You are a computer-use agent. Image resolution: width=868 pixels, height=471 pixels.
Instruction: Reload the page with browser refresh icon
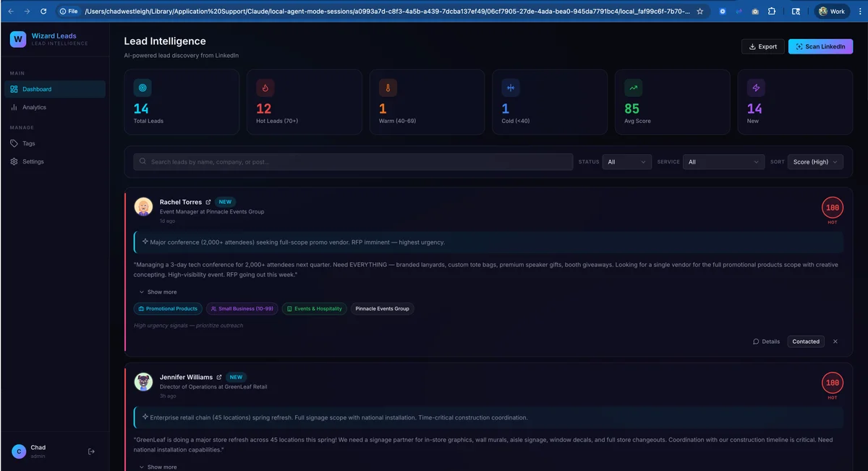(x=43, y=12)
